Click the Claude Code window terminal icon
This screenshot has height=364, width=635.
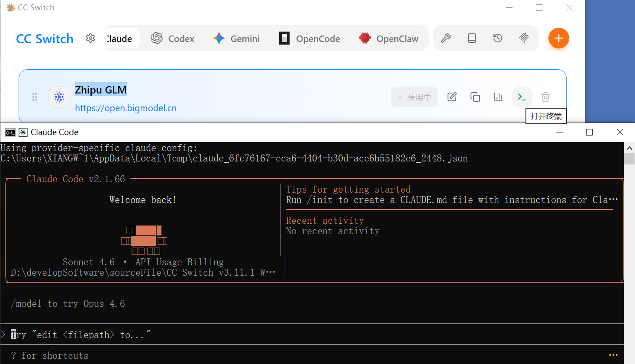10,132
